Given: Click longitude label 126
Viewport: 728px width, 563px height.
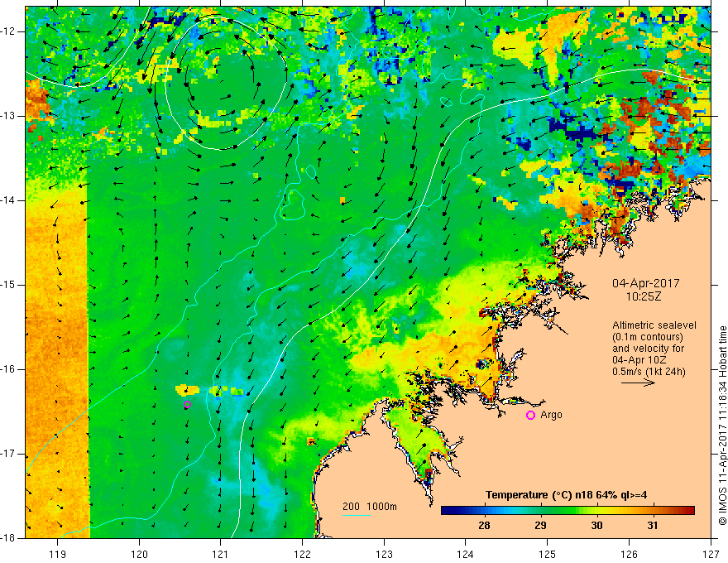Looking at the screenshot, I should pos(629,554).
